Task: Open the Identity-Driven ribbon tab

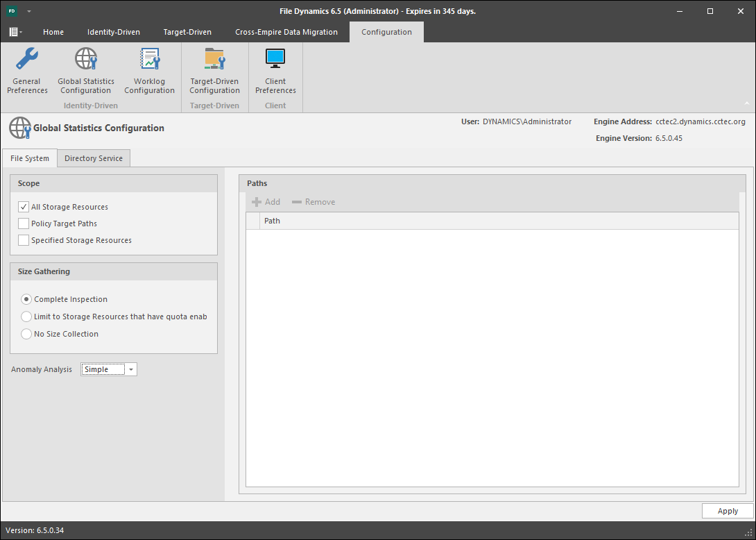Action: [x=113, y=32]
